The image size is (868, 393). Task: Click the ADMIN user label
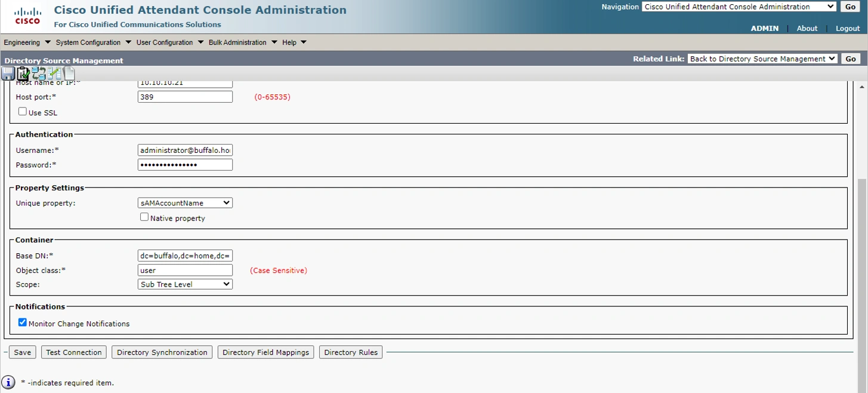[x=764, y=28]
